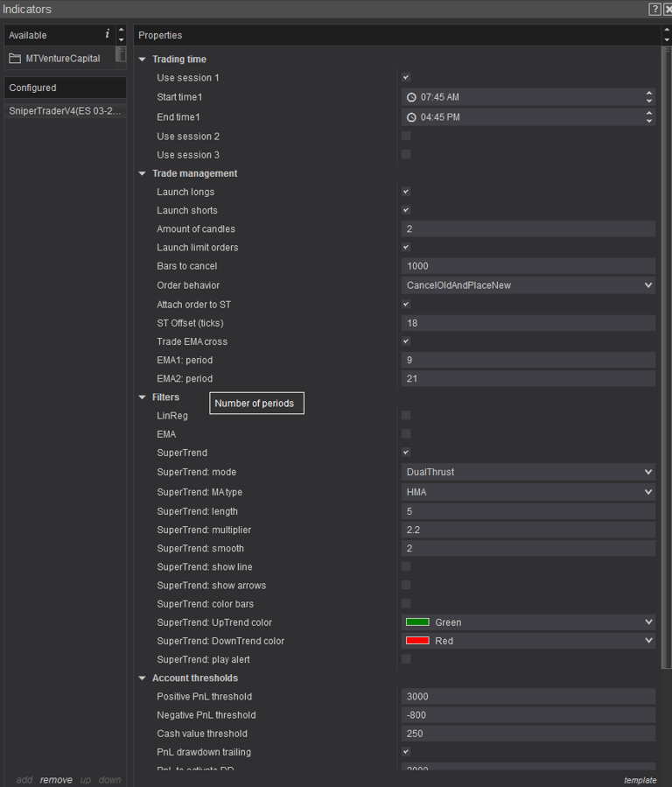Enable the Use session 3 checkbox
Image resolution: width=672 pixels, height=787 pixels.
[x=406, y=155]
